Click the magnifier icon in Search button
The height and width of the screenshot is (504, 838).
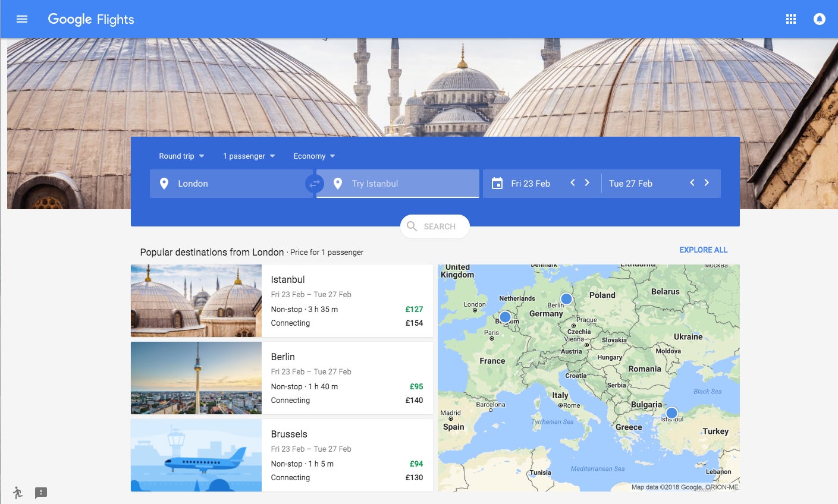point(412,226)
